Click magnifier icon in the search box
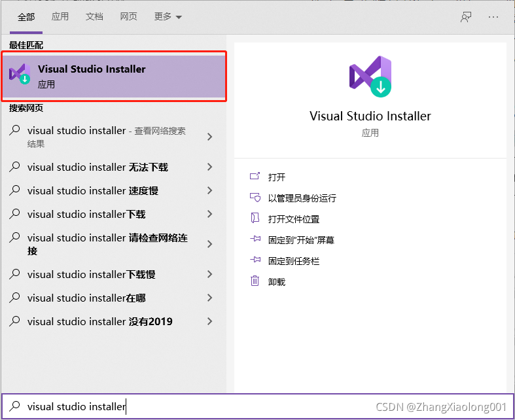Screen dimensions: 515x420 pyautogui.click(x=14, y=406)
